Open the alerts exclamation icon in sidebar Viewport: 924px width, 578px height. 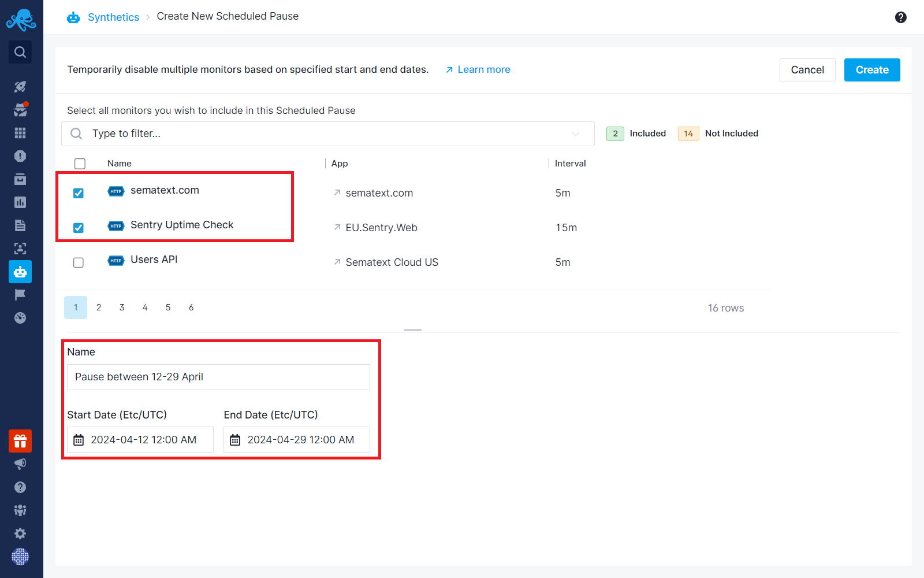[20, 156]
